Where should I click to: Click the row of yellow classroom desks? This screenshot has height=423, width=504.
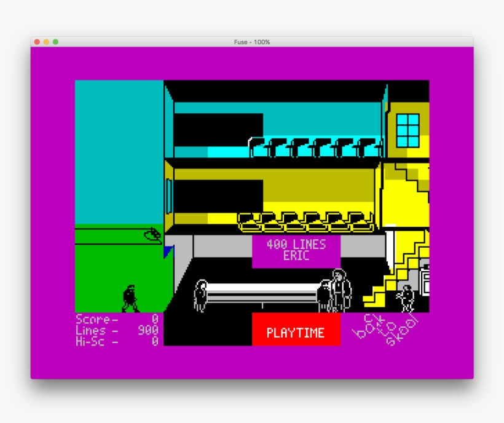[305, 222]
